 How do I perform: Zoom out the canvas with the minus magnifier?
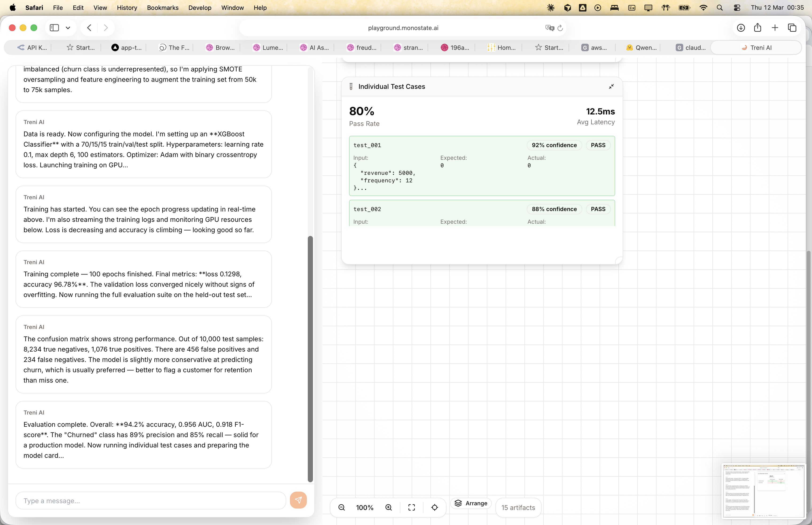pos(341,507)
